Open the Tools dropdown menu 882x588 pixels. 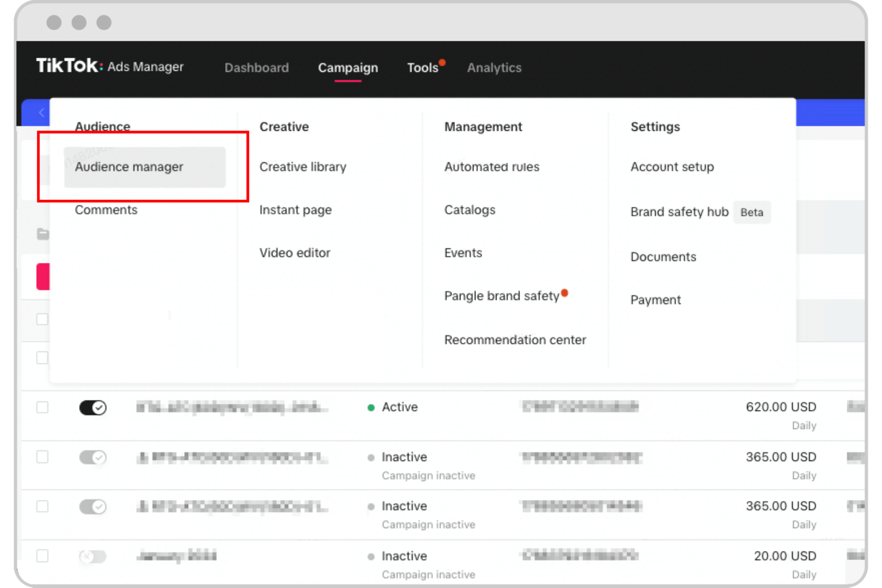(x=422, y=68)
